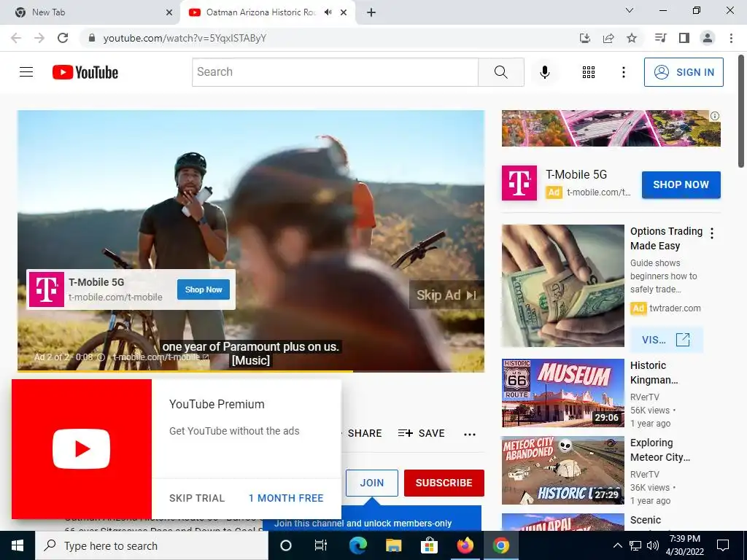The image size is (747, 560).
Task: Open media controls icon in toolbar
Action: [x=660, y=38]
